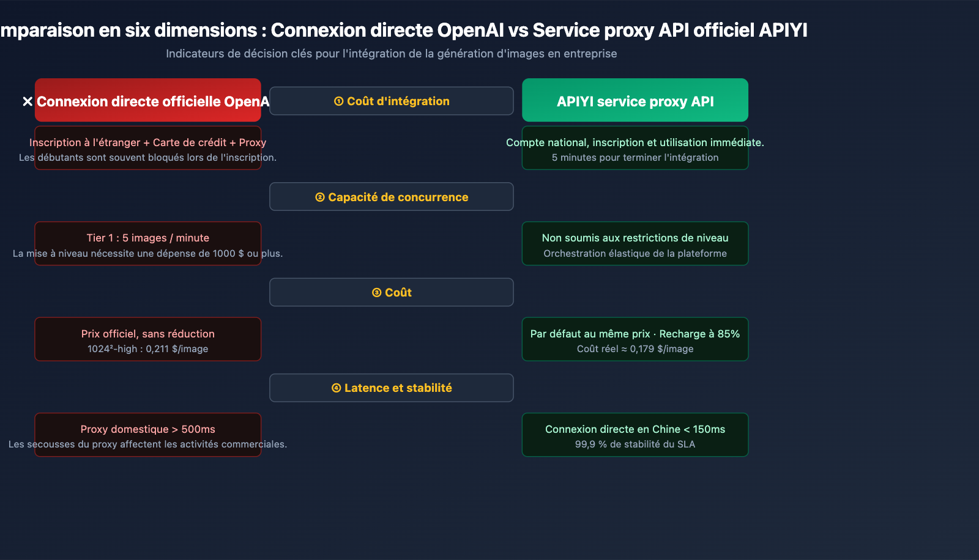Viewport: 979px width, 560px height.
Task: Click the ② icon beside Capacité de concurrence
Action: (319, 197)
